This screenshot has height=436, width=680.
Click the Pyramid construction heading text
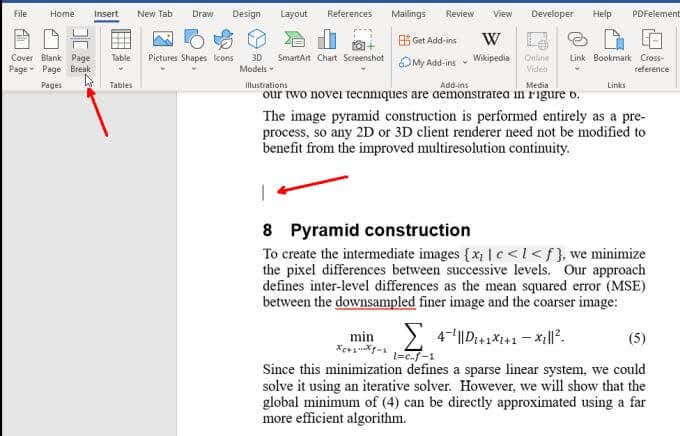click(380, 230)
